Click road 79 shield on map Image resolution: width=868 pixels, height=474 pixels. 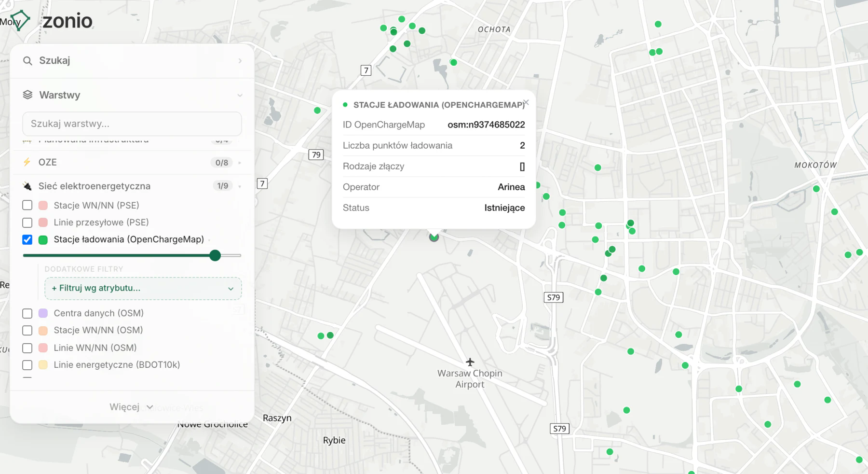(x=316, y=155)
